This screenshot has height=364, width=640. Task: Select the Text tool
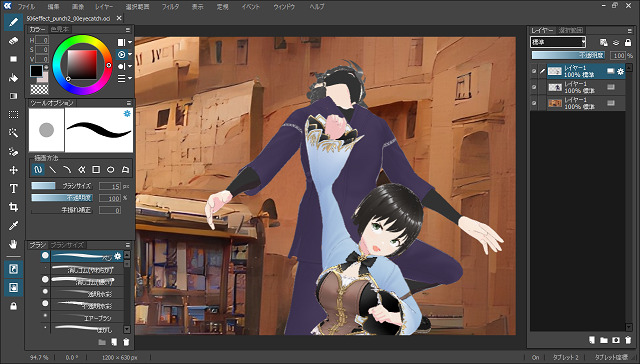[x=13, y=189]
